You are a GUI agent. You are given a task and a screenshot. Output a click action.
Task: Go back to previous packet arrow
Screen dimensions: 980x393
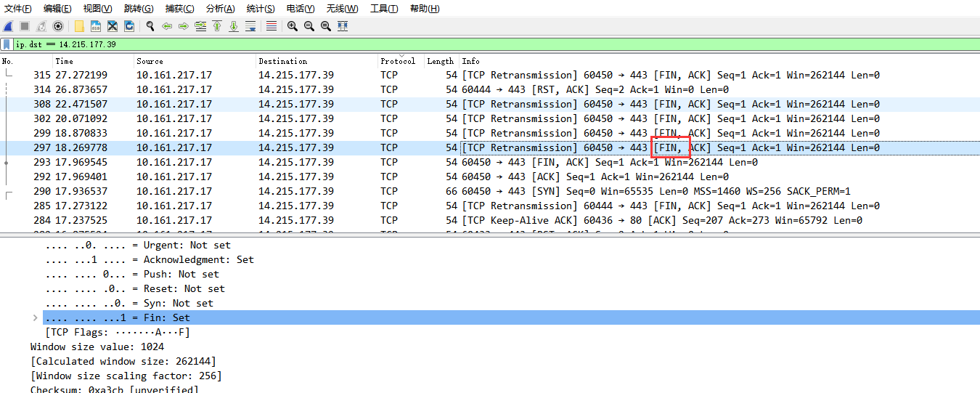pyautogui.click(x=167, y=26)
